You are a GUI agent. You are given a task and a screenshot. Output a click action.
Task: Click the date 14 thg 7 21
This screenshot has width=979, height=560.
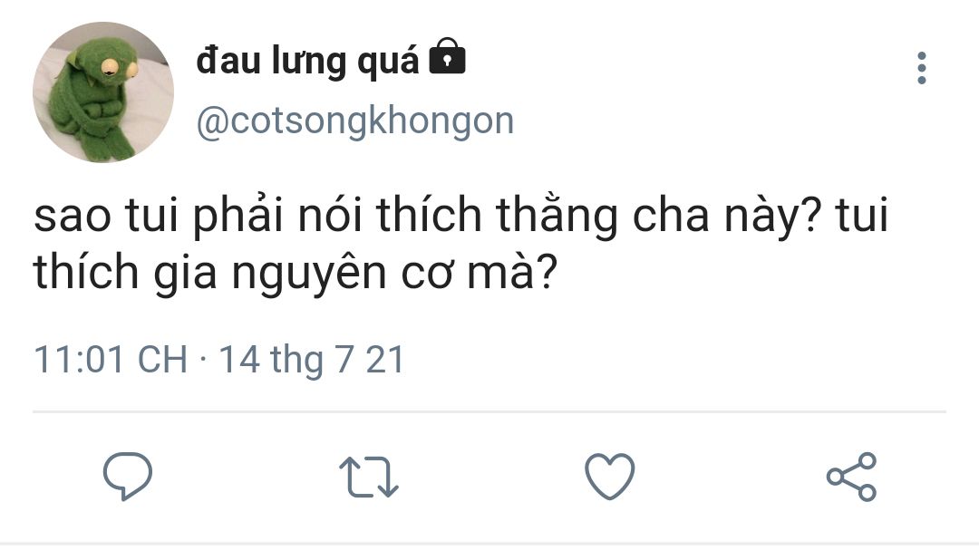click(312, 361)
